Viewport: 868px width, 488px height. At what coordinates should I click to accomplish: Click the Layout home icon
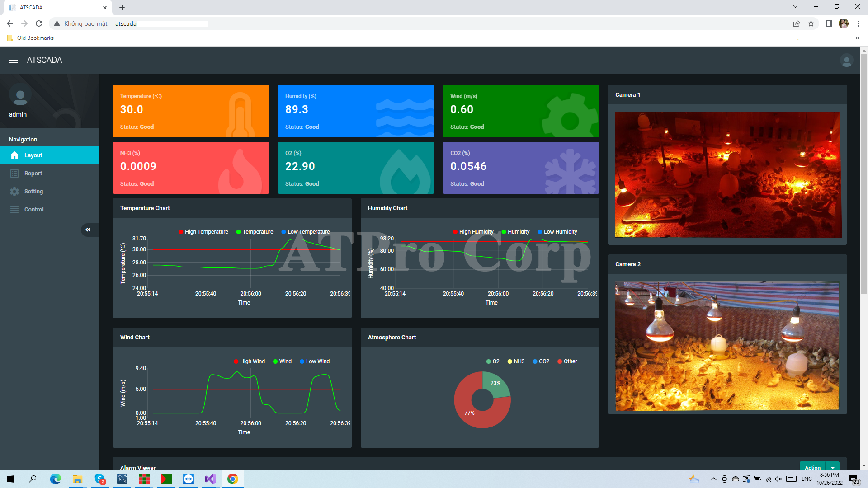[x=14, y=155]
